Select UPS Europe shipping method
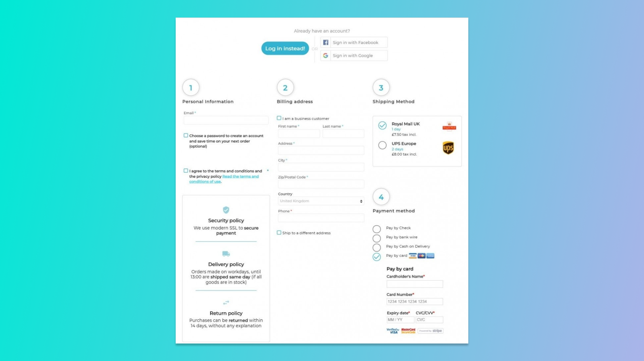The height and width of the screenshot is (361, 644). (381, 145)
